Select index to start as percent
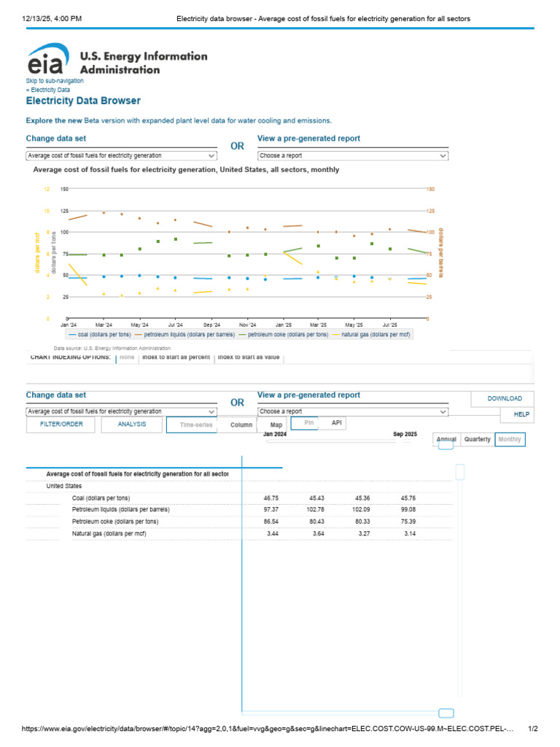The height and width of the screenshot is (747, 560). [176, 357]
